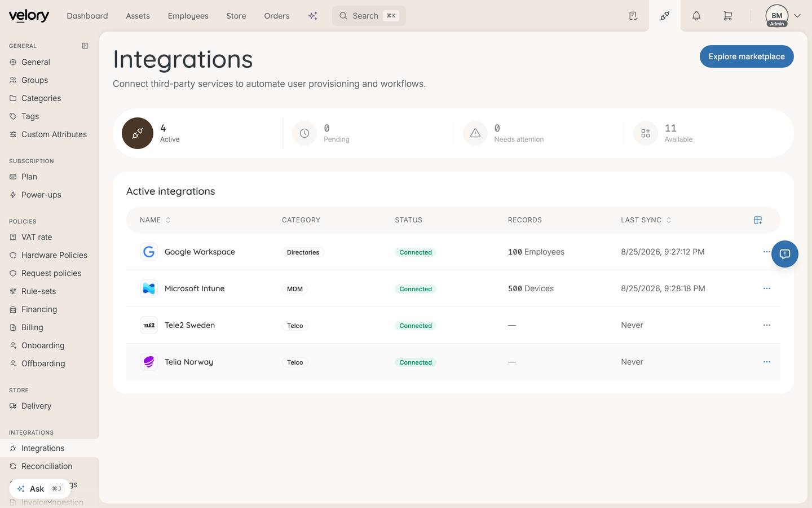
Task: Open the AI sparkle icon in top navigation
Action: pyautogui.click(x=313, y=16)
